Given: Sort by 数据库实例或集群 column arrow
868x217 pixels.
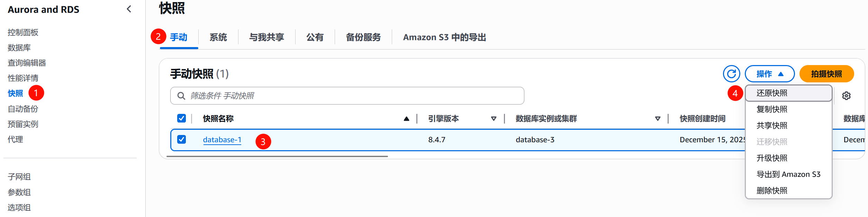Looking at the screenshot, I should click(657, 119).
